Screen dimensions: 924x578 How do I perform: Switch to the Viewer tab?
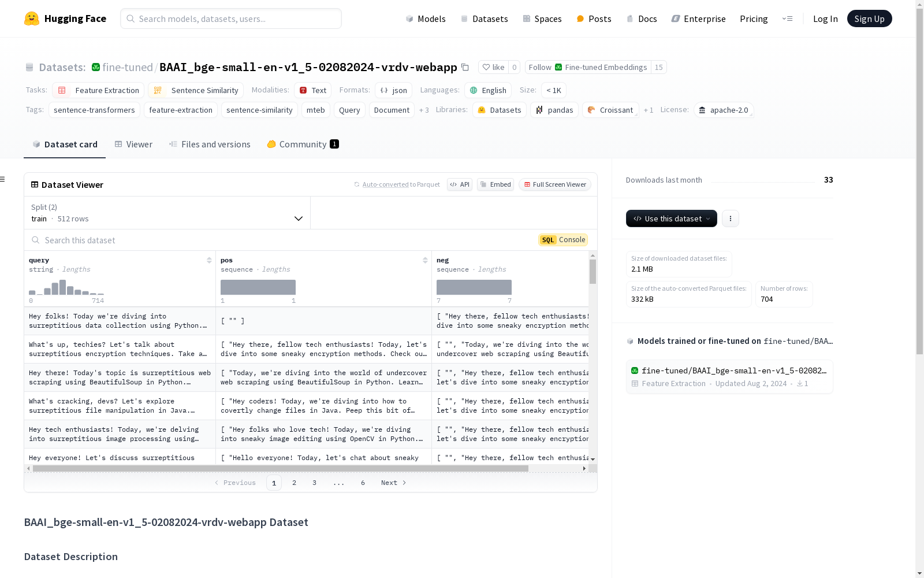click(x=133, y=144)
